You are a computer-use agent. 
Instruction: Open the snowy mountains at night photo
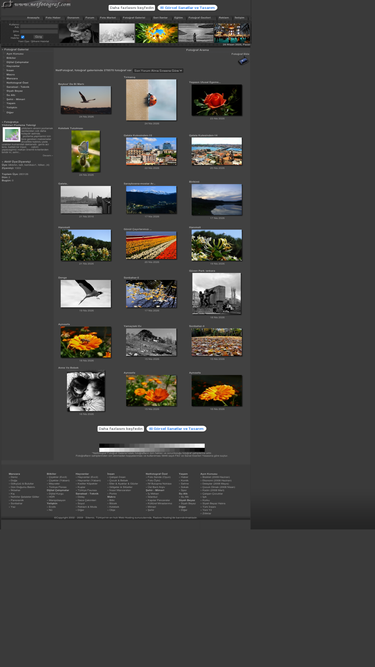tap(151, 200)
